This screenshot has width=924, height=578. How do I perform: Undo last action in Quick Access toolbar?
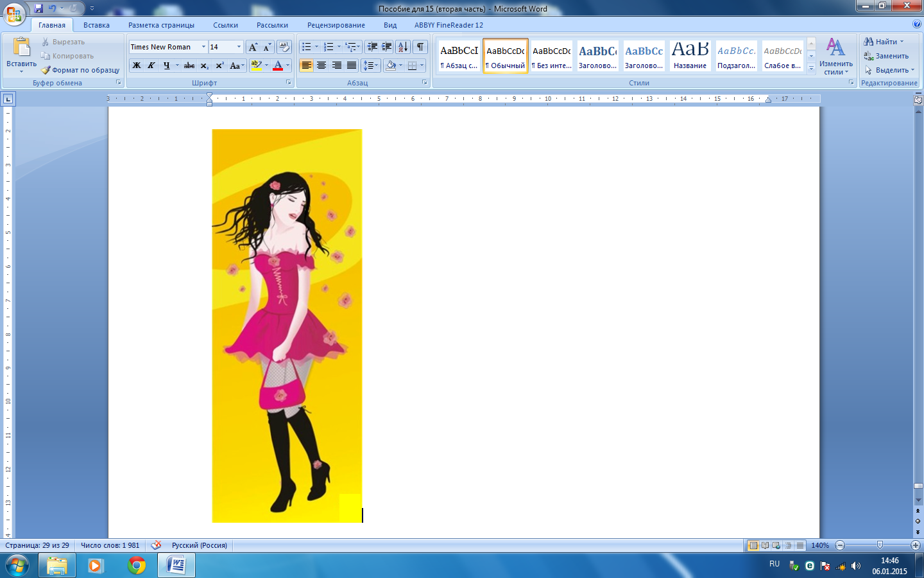pos(53,8)
